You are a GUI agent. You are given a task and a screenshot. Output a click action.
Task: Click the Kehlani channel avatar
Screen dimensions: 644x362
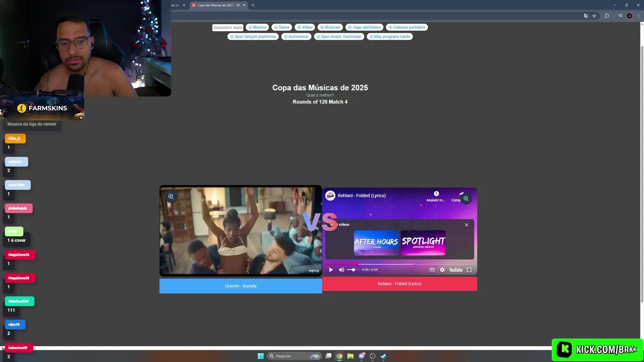pyautogui.click(x=330, y=196)
